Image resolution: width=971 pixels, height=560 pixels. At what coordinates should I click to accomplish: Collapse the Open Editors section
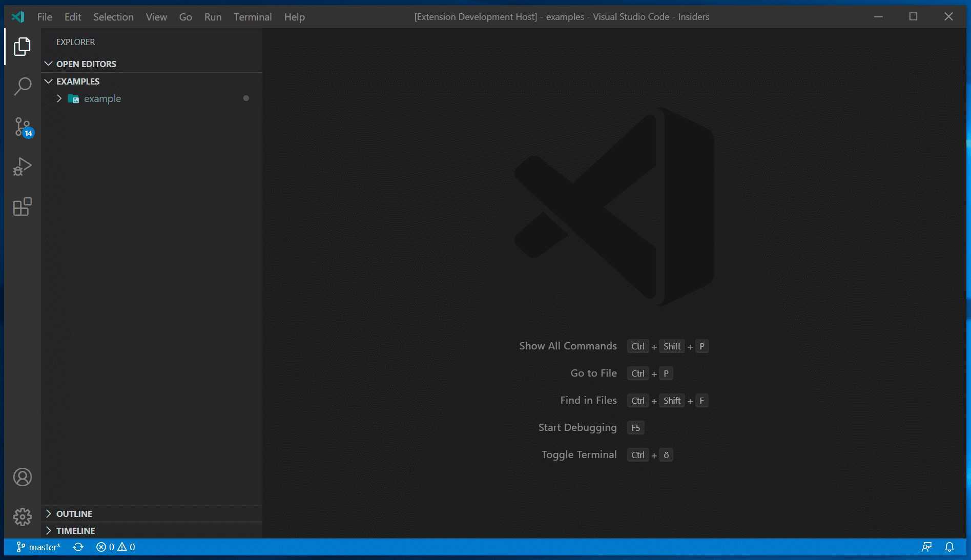click(49, 64)
